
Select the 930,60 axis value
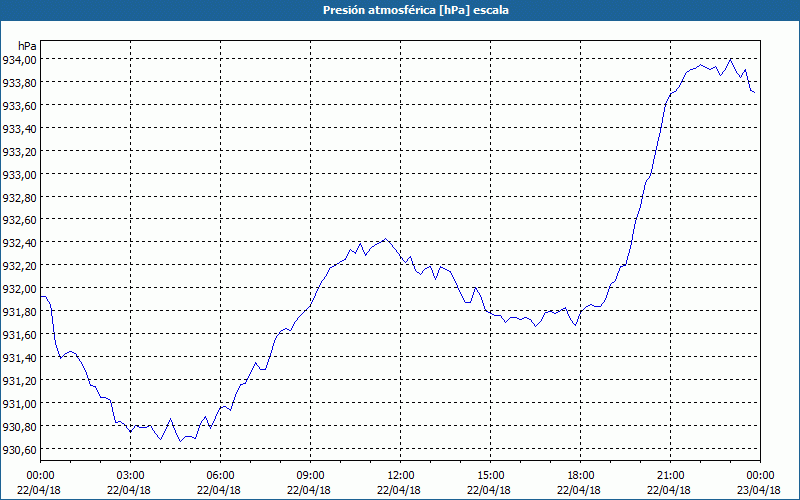[x=19, y=449]
